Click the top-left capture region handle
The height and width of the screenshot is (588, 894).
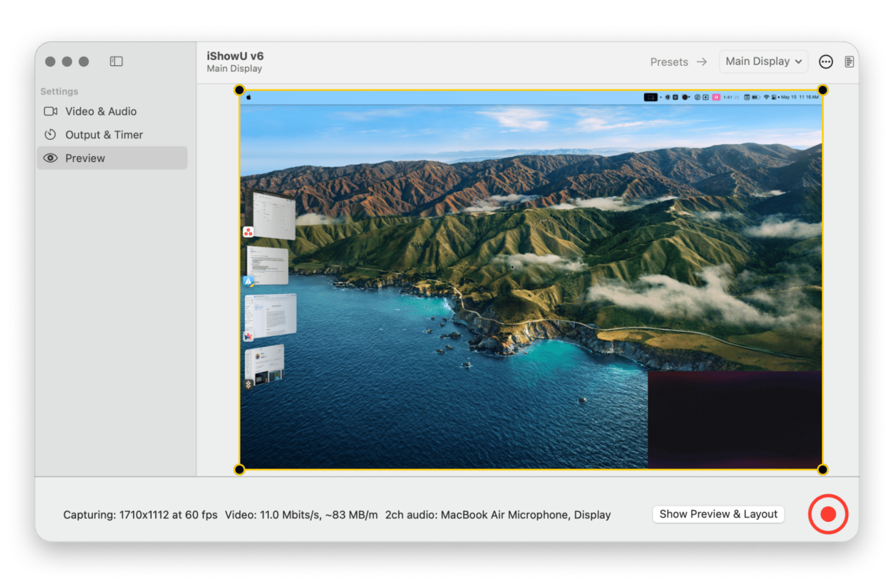click(238, 90)
